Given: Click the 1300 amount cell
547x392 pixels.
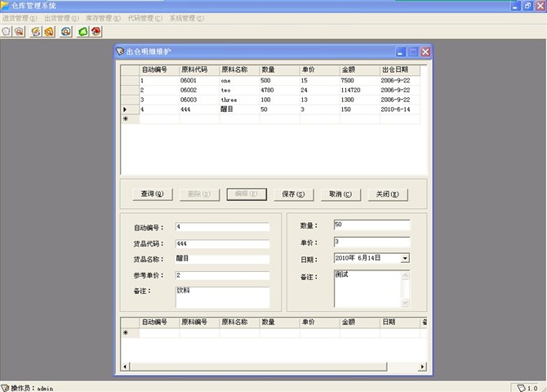Looking at the screenshot, I should tap(360, 100).
